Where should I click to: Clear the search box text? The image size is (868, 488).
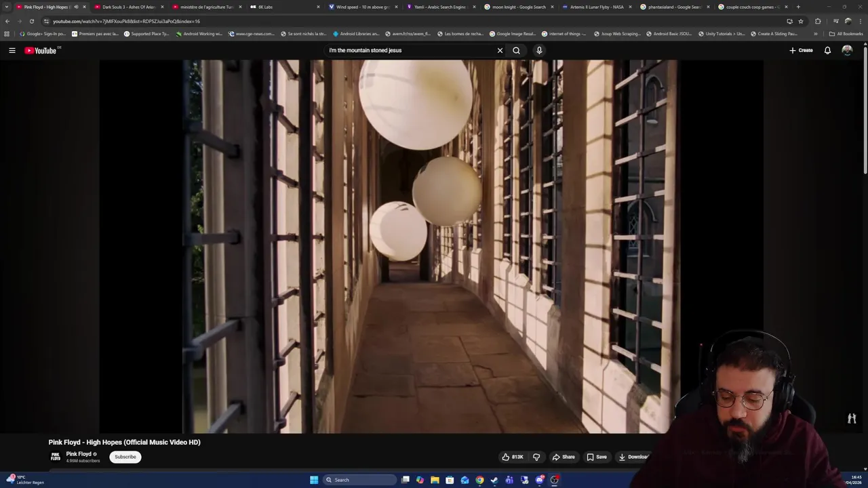click(x=500, y=50)
